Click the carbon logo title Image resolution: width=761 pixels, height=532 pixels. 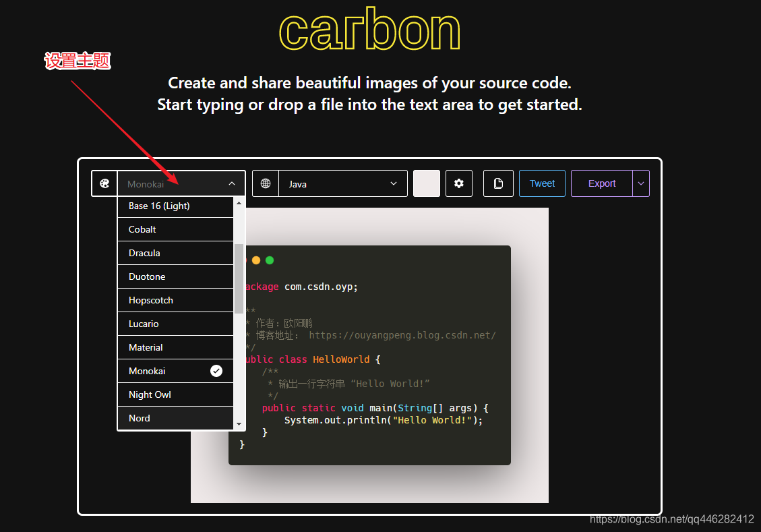[x=369, y=29]
